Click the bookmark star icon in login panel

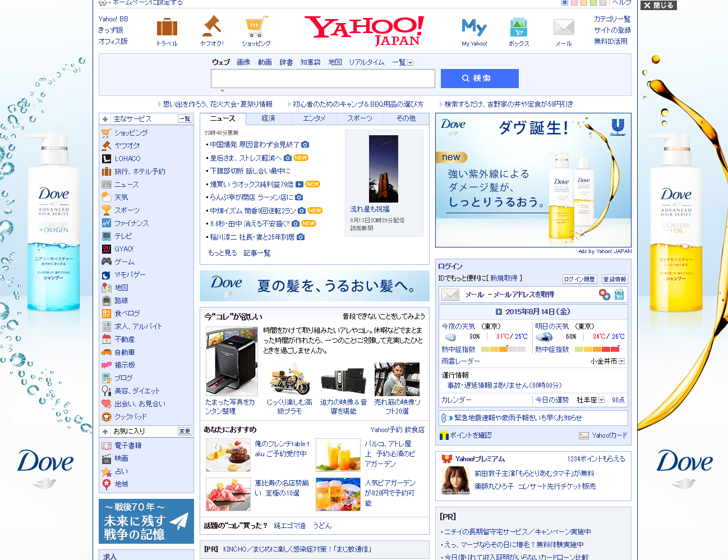pos(604,295)
